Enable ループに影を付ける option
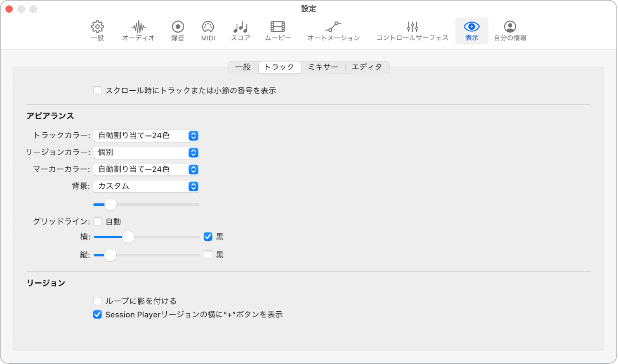The width and height of the screenshot is (618, 364). click(97, 301)
